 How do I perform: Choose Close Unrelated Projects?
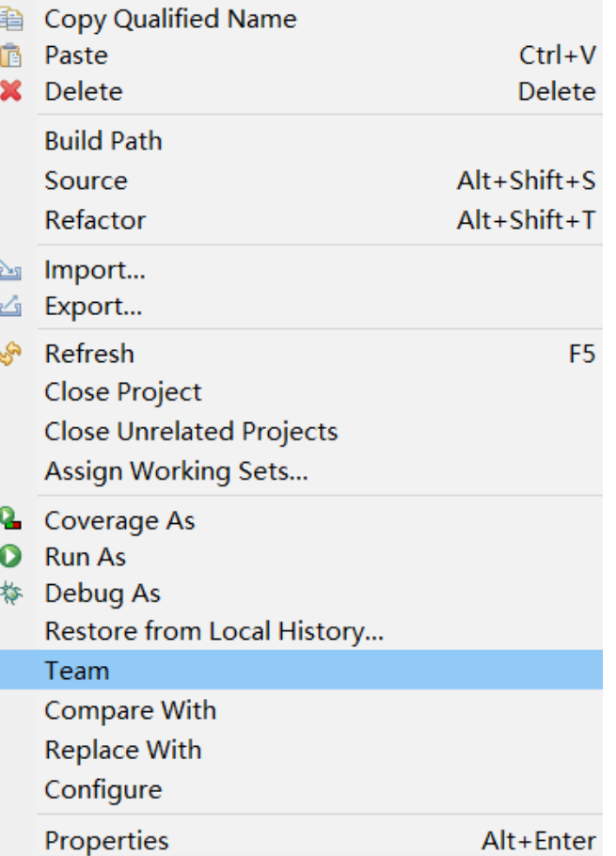point(191,432)
